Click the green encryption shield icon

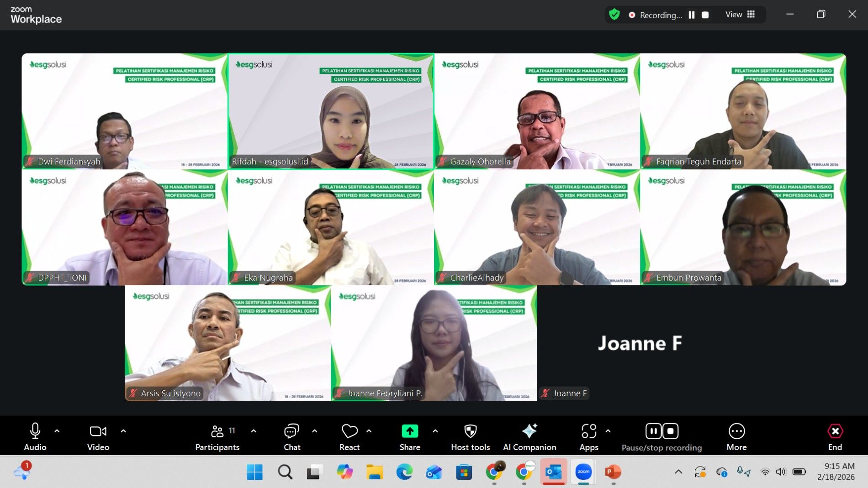click(614, 15)
